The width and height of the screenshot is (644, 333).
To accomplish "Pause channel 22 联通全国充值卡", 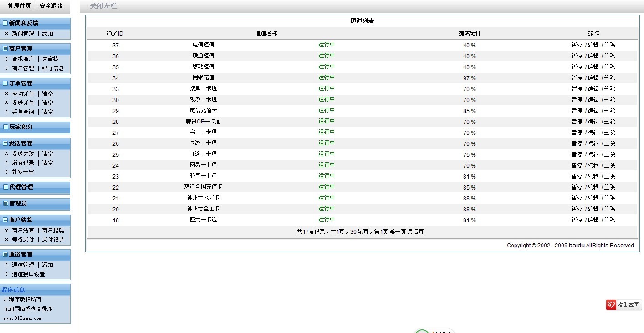I will pos(577,187).
